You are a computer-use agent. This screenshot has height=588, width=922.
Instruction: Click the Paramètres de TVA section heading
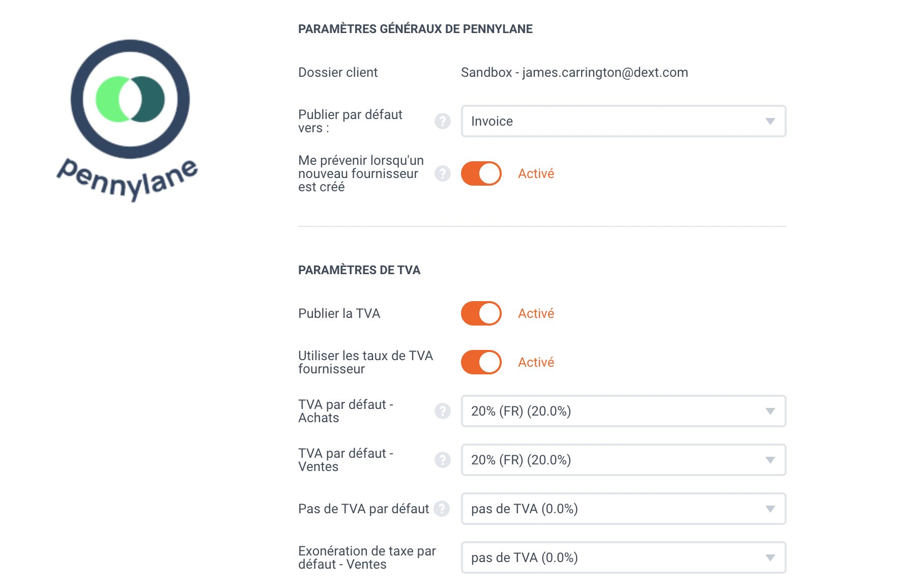[x=359, y=270]
